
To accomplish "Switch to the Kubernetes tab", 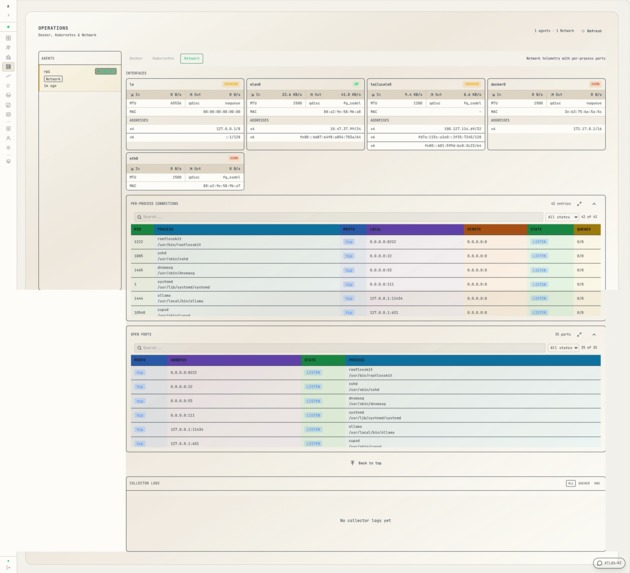I will pos(163,59).
